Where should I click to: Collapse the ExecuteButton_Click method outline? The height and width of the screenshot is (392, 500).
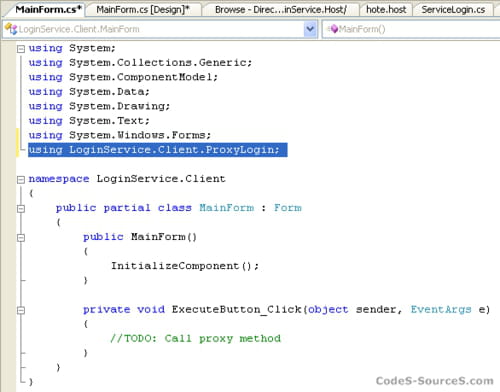click(21, 310)
